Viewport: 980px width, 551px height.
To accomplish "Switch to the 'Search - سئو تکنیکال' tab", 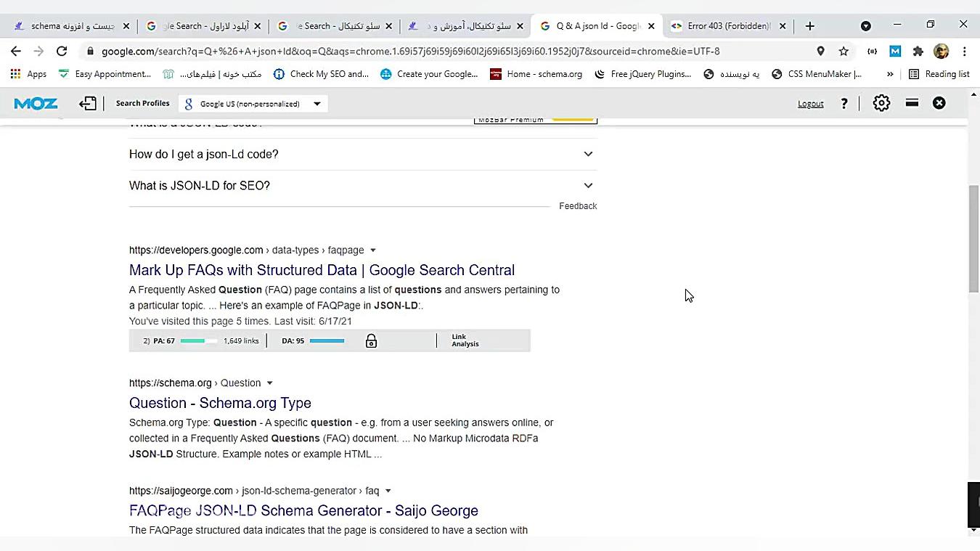I will click(x=334, y=26).
